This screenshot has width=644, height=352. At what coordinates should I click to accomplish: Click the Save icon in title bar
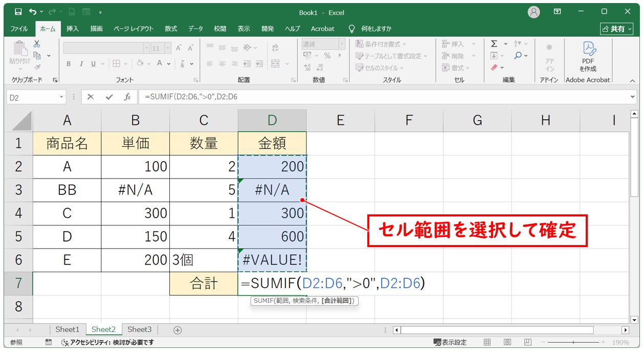pos(18,12)
